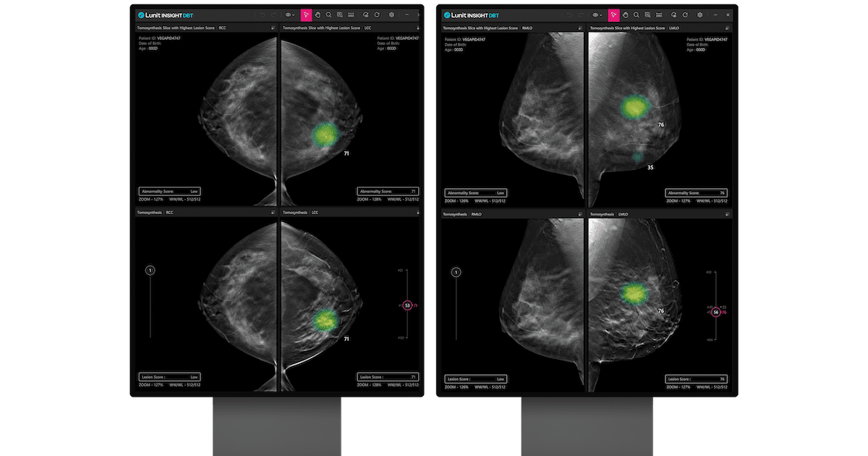
Task: Select the magnifier zoom tool
Action: (328, 14)
